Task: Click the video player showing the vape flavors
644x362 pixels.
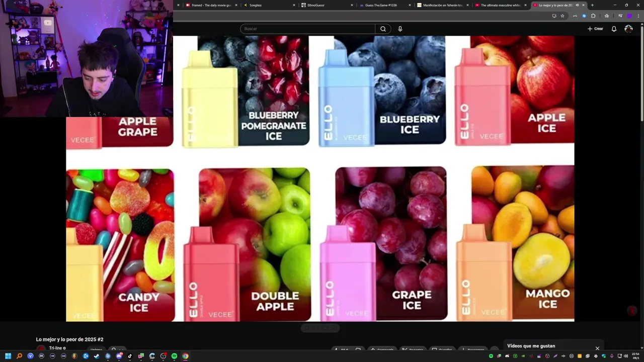Action: point(320,178)
